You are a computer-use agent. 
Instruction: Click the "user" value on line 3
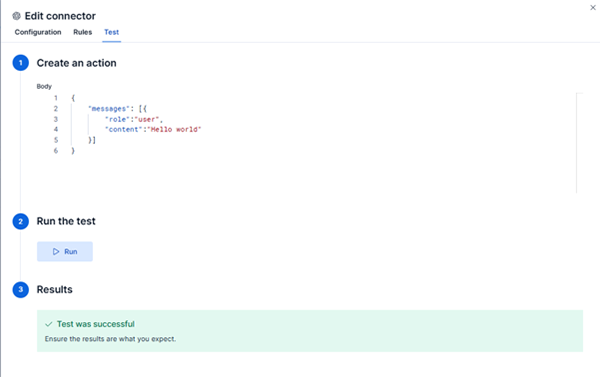click(147, 119)
